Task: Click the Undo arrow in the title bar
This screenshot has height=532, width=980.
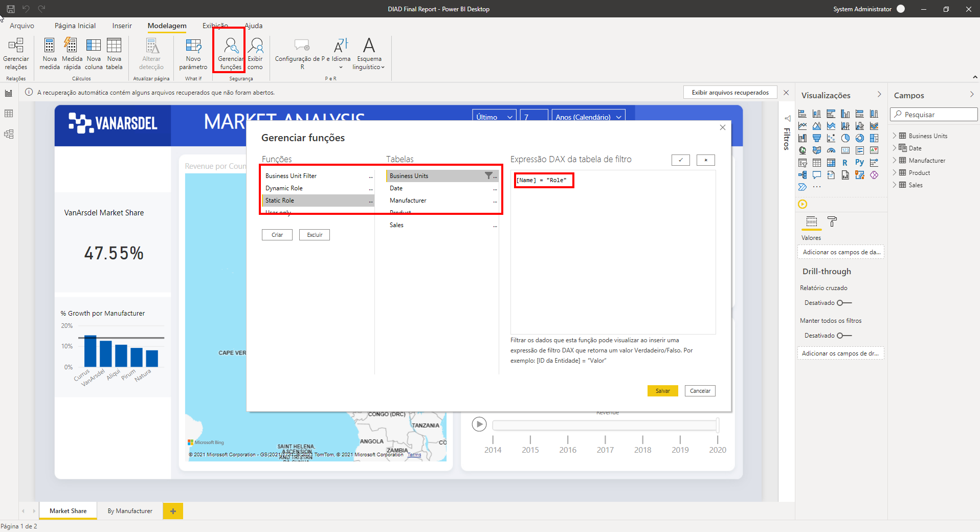Action: [x=26, y=9]
